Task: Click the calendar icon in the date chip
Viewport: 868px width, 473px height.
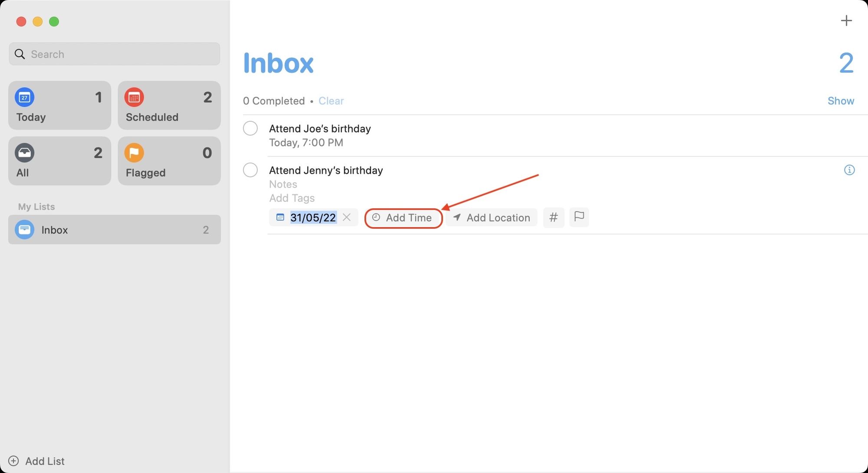Action: point(279,217)
